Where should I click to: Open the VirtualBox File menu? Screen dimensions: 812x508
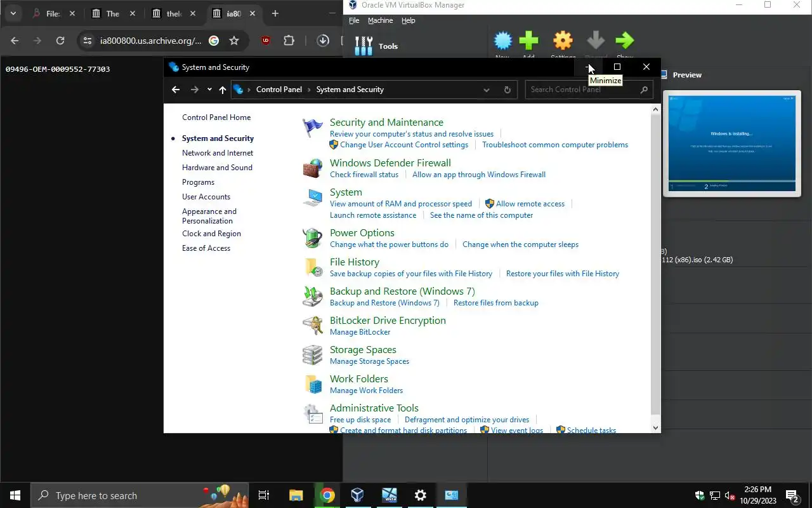354,20
